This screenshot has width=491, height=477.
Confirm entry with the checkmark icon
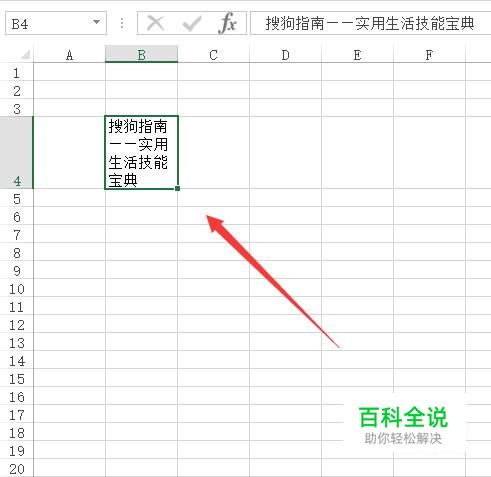[x=192, y=24]
